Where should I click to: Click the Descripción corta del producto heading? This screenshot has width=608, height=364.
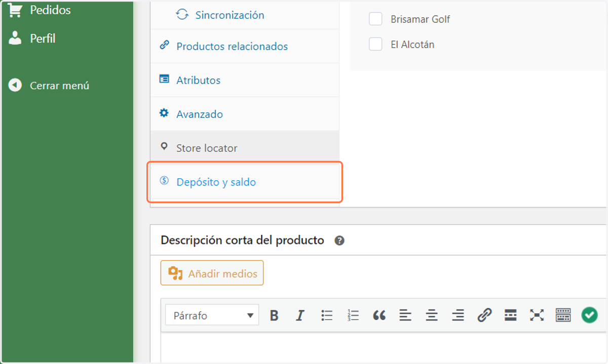[x=242, y=240]
